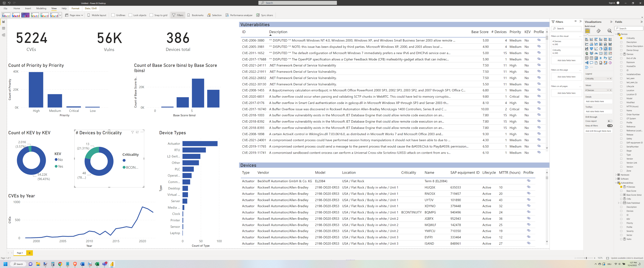The width and height of the screenshot is (644, 268).
Task: Uncheck the Criticality field checkbox
Action: pos(621,38)
